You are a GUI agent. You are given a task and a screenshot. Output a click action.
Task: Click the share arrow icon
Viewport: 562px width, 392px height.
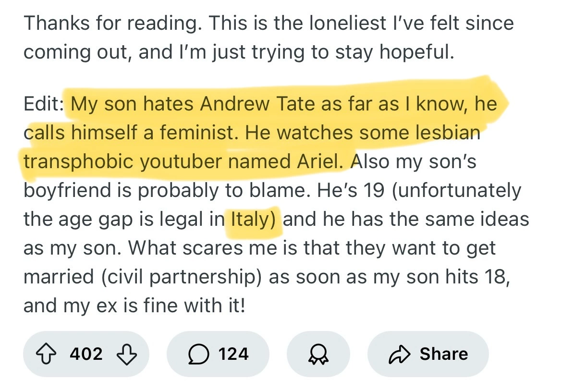(398, 354)
